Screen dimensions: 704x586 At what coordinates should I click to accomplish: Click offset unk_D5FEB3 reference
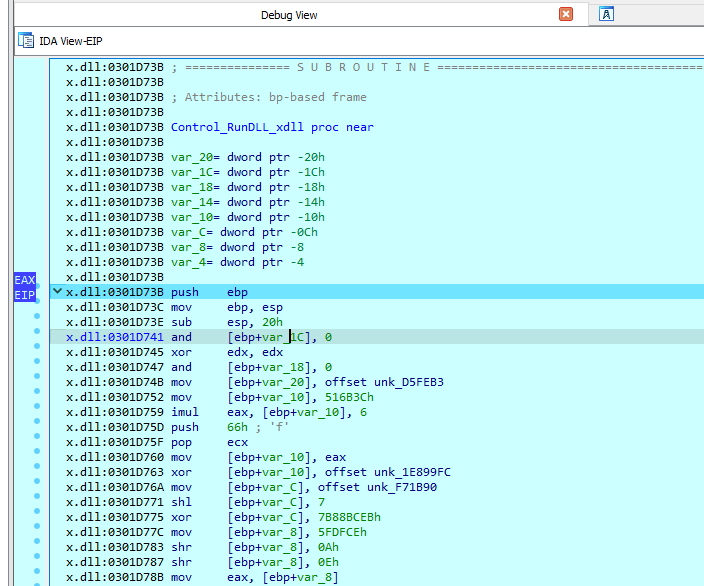click(x=384, y=382)
